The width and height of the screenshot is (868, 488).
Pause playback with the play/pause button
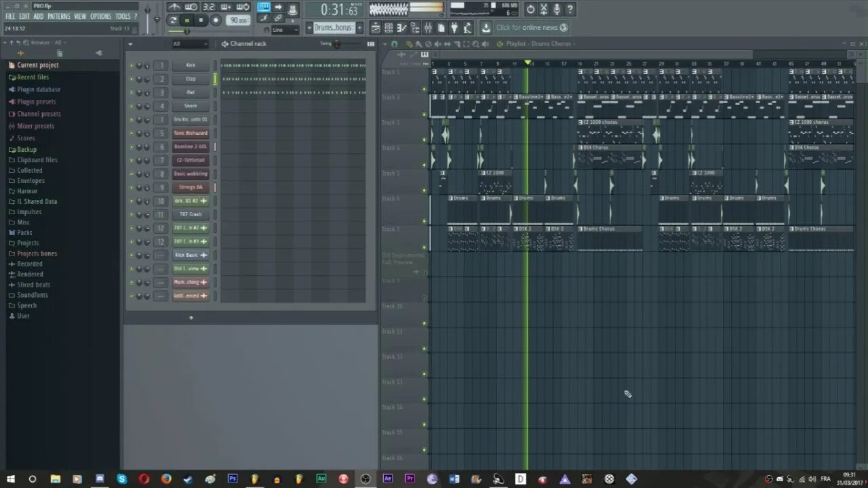[x=186, y=20]
